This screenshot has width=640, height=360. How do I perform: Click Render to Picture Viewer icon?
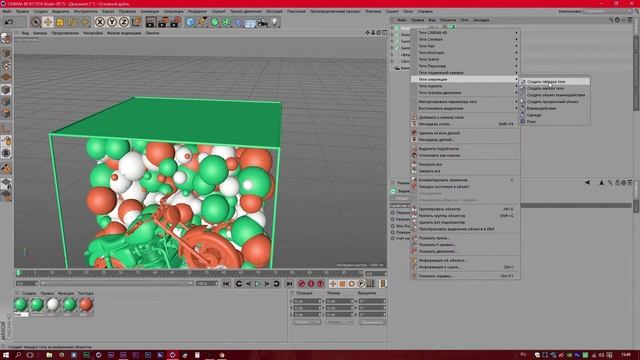(x=163, y=22)
